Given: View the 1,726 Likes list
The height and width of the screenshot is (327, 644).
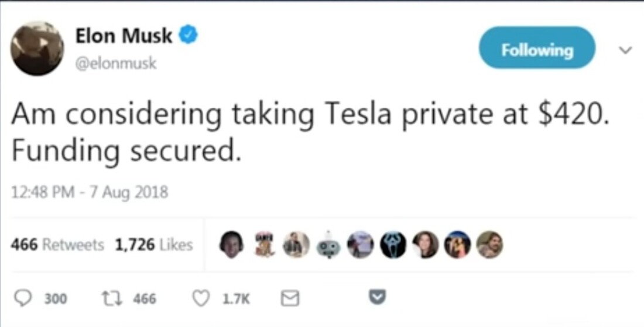Looking at the screenshot, I should (153, 245).
